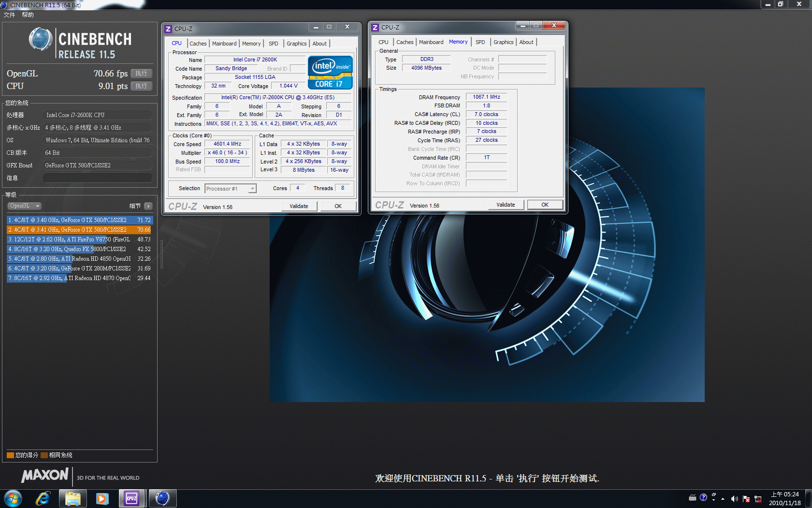
Task: Switch to Memory tab in left CPU-Z window
Action: pyautogui.click(x=251, y=44)
